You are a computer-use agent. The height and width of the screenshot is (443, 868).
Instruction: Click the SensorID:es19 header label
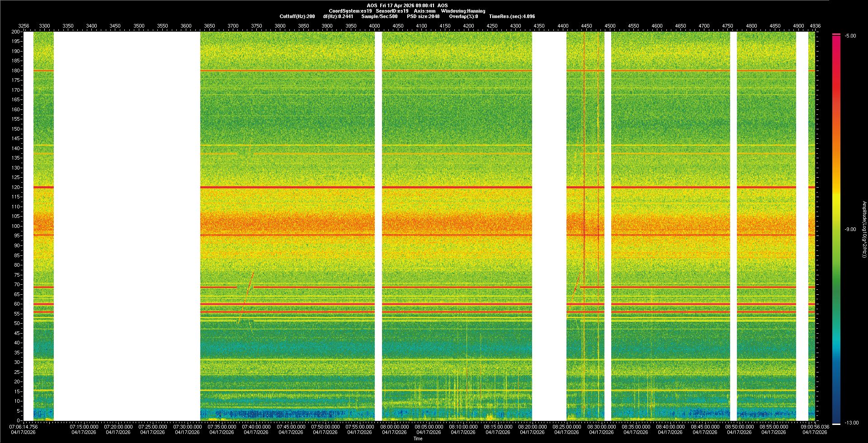pos(392,11)
